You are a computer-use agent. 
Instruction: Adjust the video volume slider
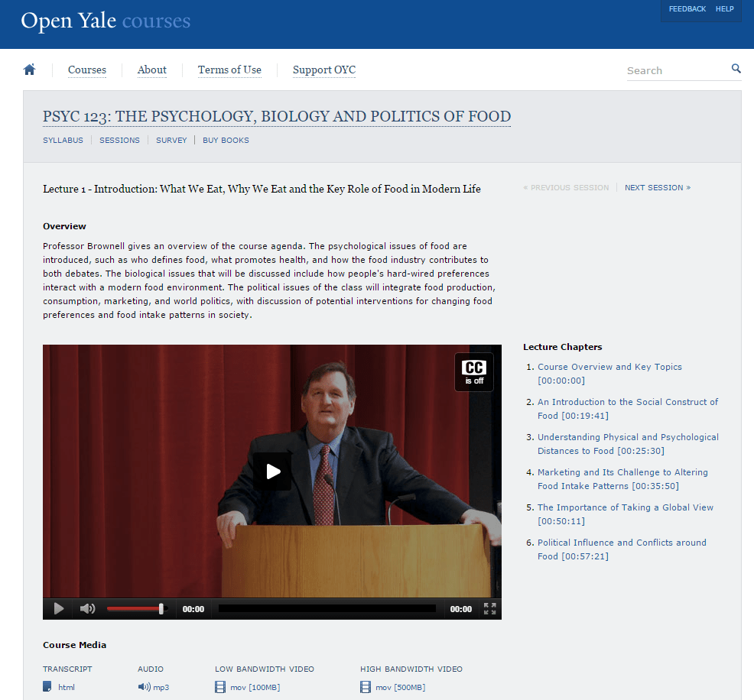[135, 609]
